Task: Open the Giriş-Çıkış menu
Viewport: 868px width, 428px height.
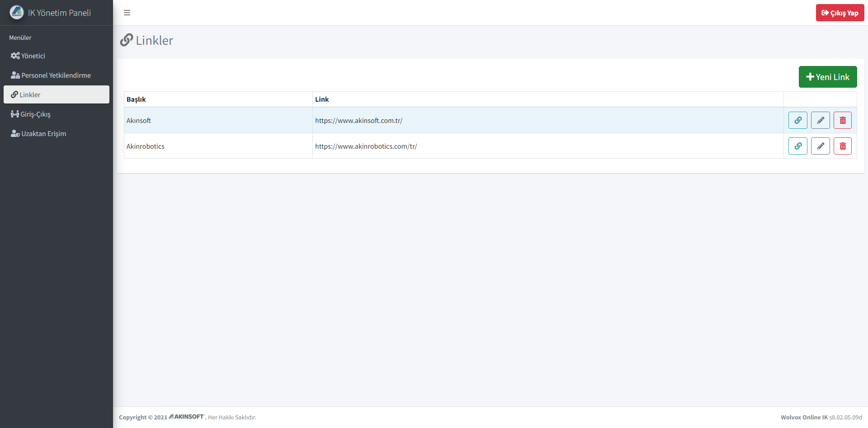Action: pos(57,114)
